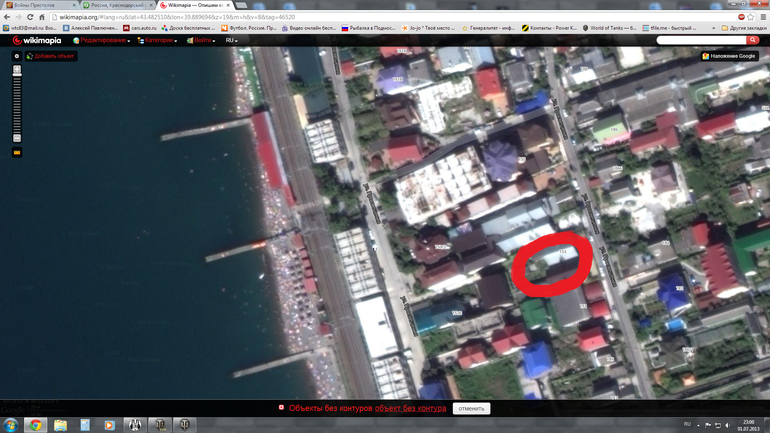Click the map zoom slider track

(16, 105)
